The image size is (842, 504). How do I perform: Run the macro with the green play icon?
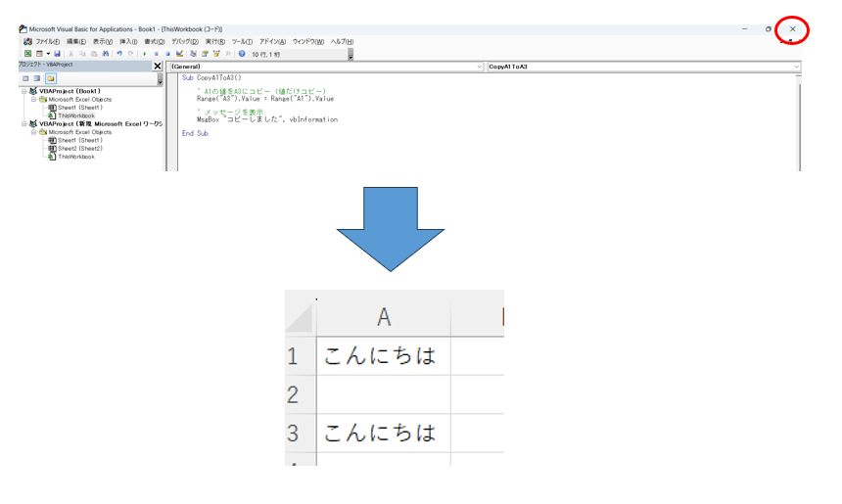[x=144, y=54]
